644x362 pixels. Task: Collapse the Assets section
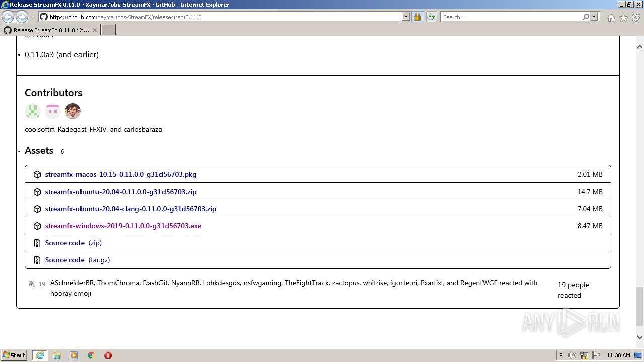click(39, 151)
